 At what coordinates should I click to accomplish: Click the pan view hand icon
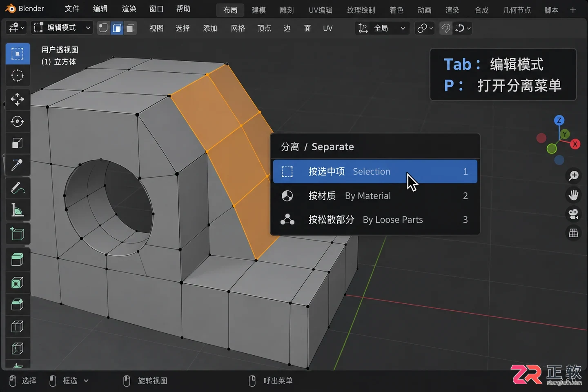click(x=574, y=195)
